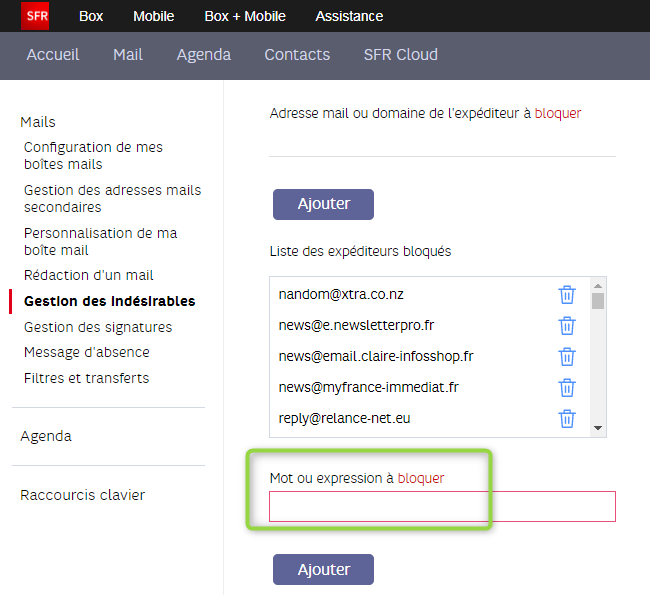
Task: Select Message d'absence in sidebar
Action: 87,352
